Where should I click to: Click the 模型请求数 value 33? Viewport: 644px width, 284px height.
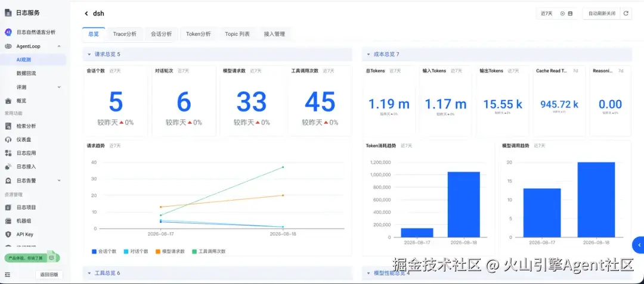click(x=252, y=102)
